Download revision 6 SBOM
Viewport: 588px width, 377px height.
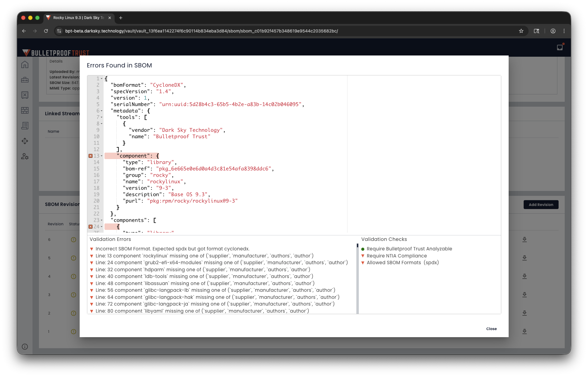click(x=525, y=239)
